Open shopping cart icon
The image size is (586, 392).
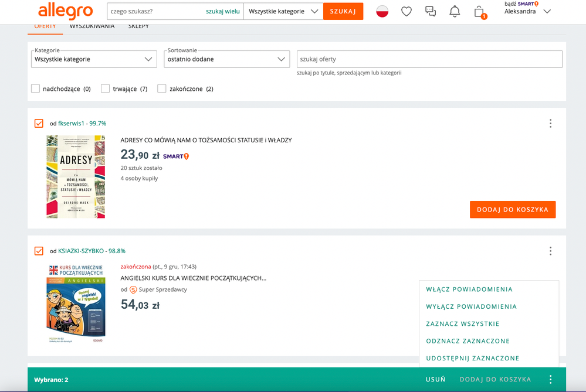point(479,12)
